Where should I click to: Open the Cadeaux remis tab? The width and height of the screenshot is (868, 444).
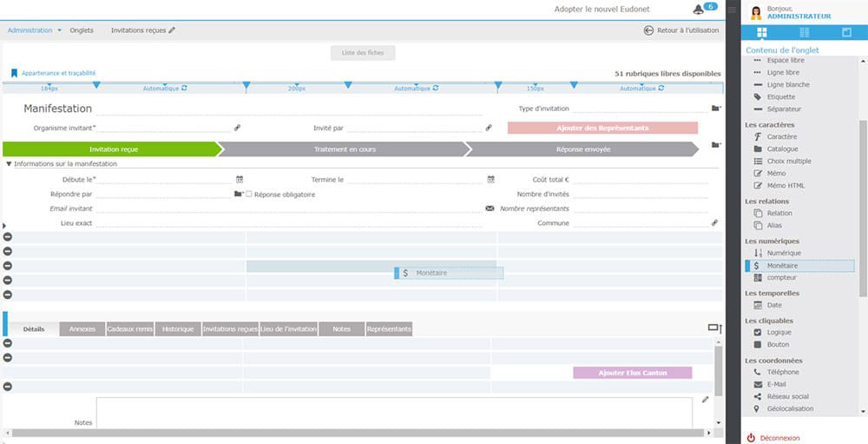[x=130, y=329]
